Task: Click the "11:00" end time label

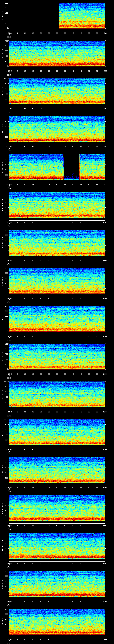Action: pyautogui.click(x=105, y=260)
